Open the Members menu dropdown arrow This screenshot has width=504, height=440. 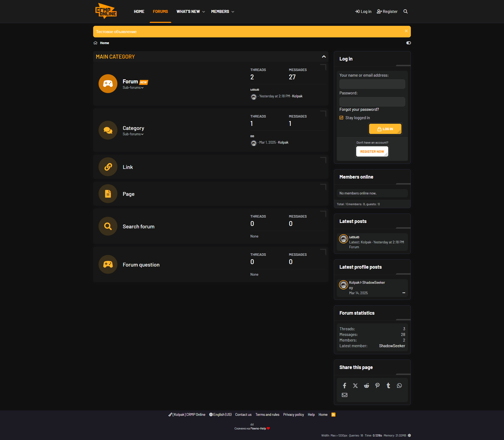tap(233, 12)
